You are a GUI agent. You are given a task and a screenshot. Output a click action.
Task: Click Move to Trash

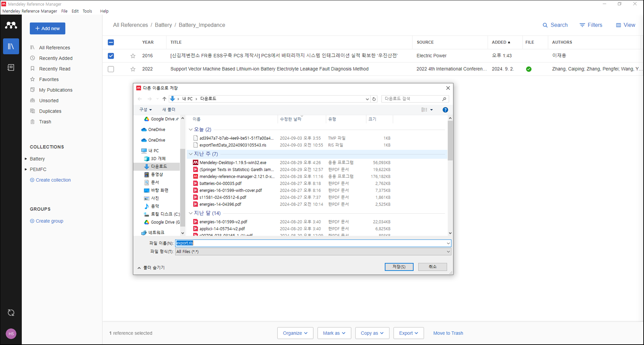(448, 333)
